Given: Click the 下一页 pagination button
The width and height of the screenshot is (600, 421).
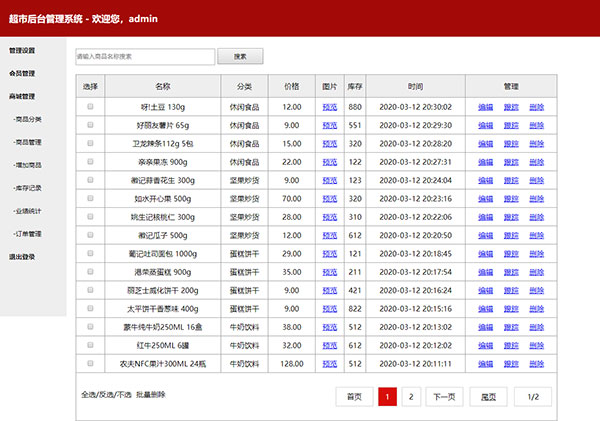Looking at the screenshot, I should pos(444,397).
